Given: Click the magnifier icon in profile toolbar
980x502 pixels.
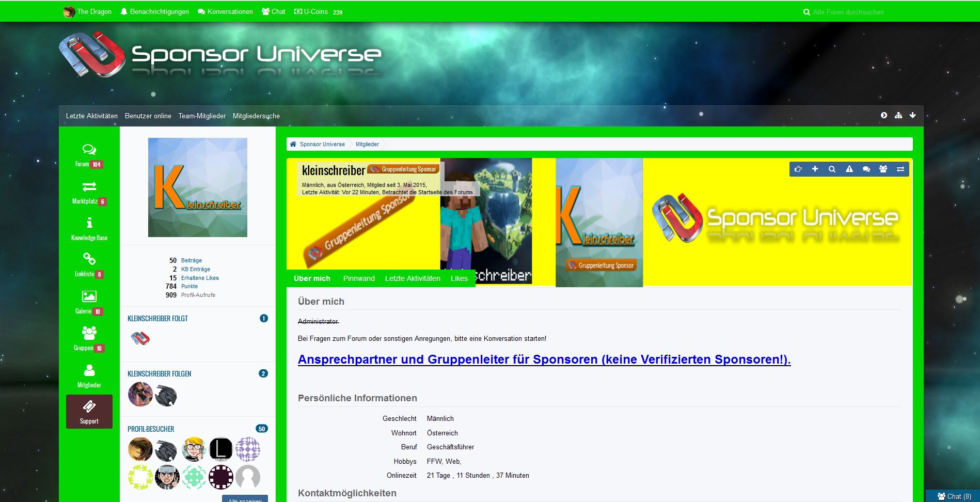Looking at the screenshot, I should click(x=832, y=169).
